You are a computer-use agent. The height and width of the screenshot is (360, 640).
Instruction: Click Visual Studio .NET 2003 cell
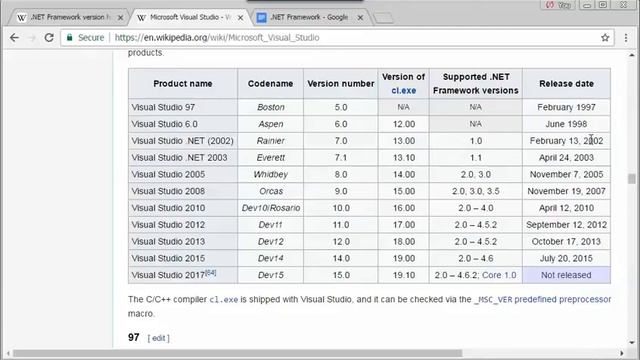click(x=183, y=158)
